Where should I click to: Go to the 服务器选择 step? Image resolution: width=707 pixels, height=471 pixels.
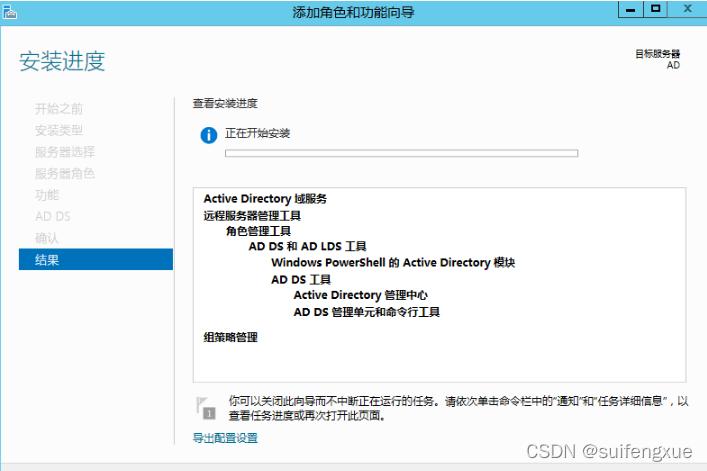pyautogui.click(x=65, y=152)
